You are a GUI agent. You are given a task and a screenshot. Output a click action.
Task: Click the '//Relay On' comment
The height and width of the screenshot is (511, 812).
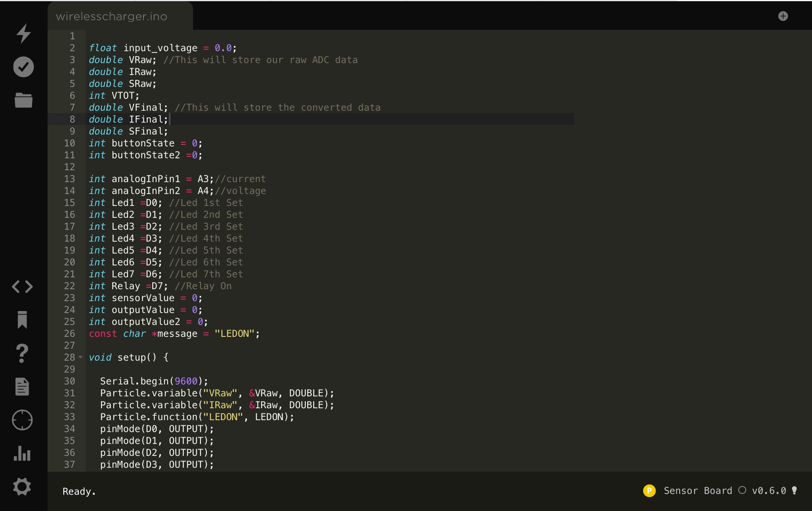pyautogui.click(x=203, y=286)
